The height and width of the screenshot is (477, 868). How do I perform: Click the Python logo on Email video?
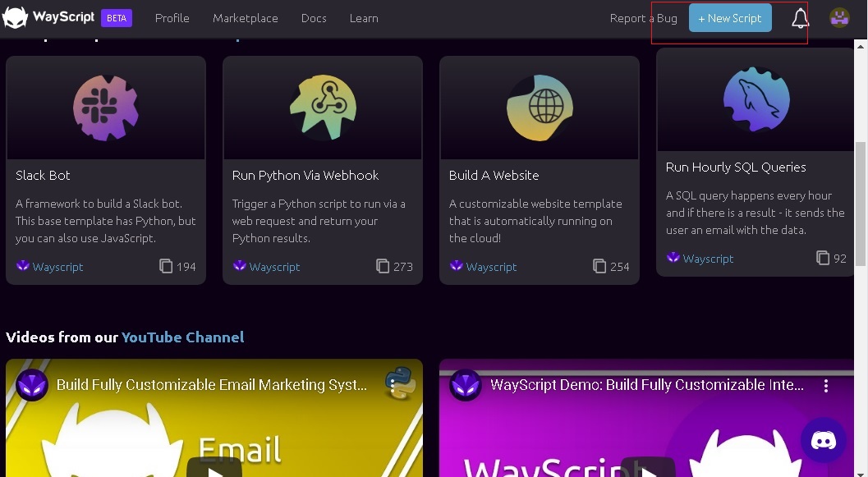click(x=400, y=383)
